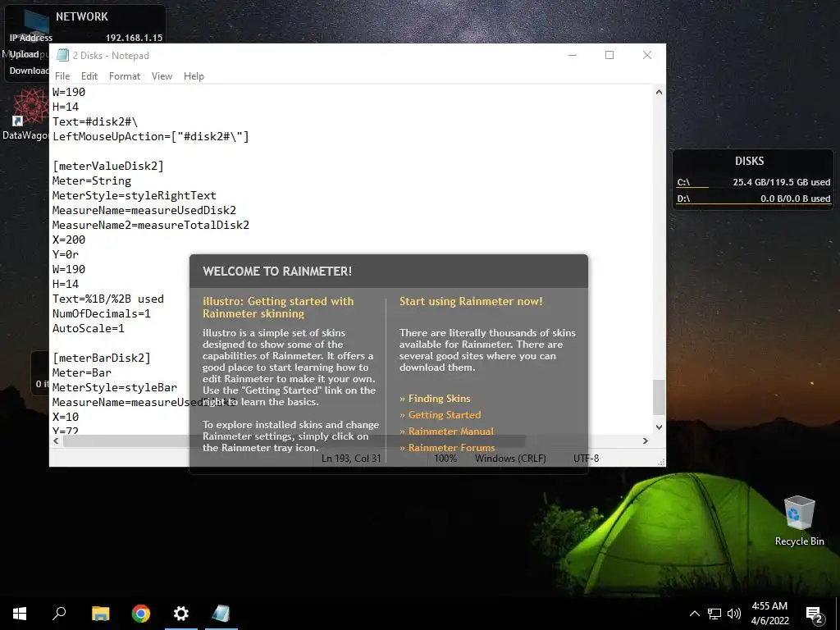Image resolution: width=840 pixels, height=630 pixels.
Task: Click the line '[meterBarDisk2]'
Action: coord(101,358)
